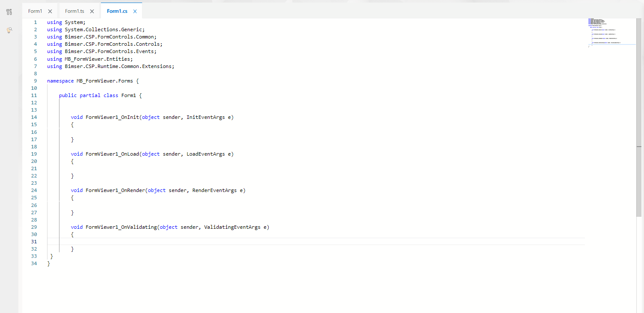The height and width of the screenshot is (313, 644).
Task: Click 'MB_FormViewer.Entities' on line 6
Action: coord(98,59)
